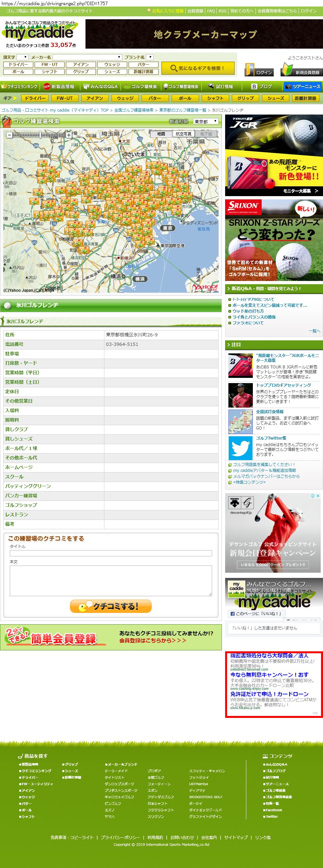Open the RSS link in top bar
Viewport: 323px width, 868px height.
point(222,11)
